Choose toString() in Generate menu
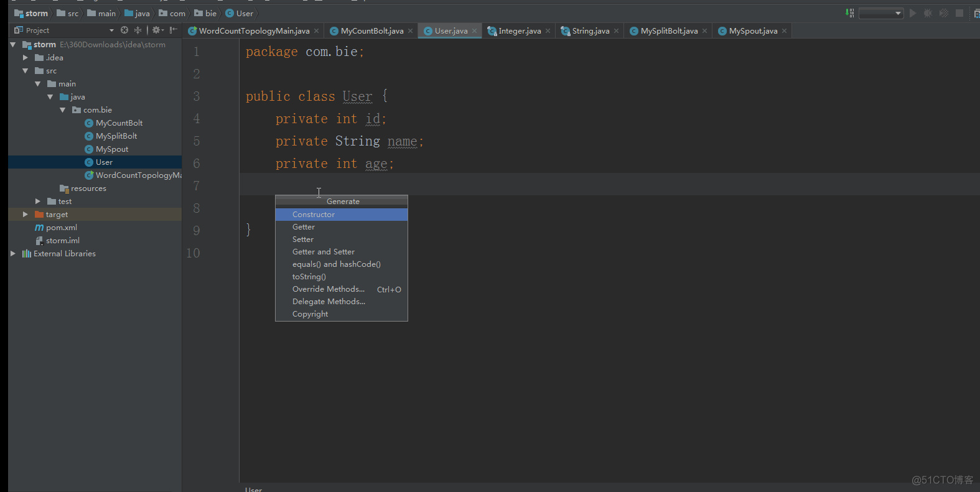 click(x=342, y=277)
